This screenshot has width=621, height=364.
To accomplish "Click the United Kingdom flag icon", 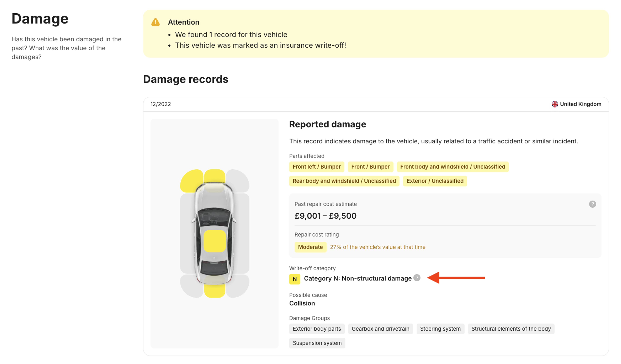I will point(555,104).
